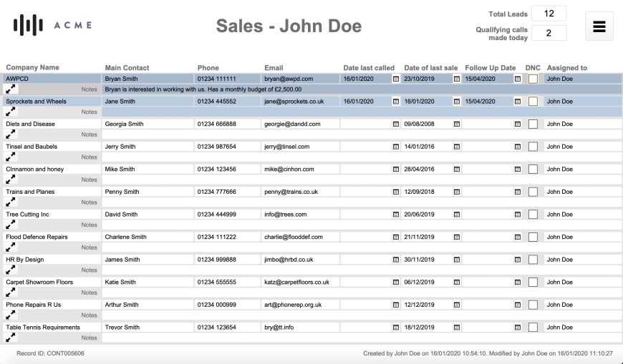Click the AWPCD notes field about Bryan
623x364 pixels.
click(x=362, y=89)
